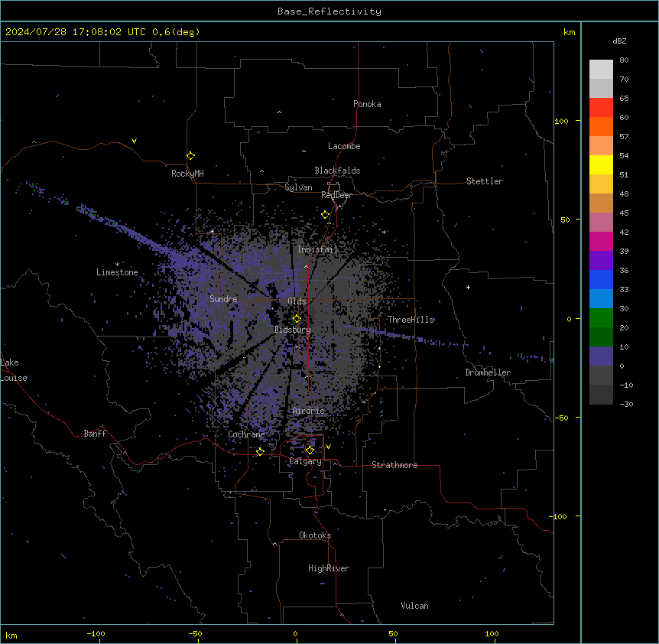
Task: Click the 80 value in dBZ legend
Action: [624, 60]
